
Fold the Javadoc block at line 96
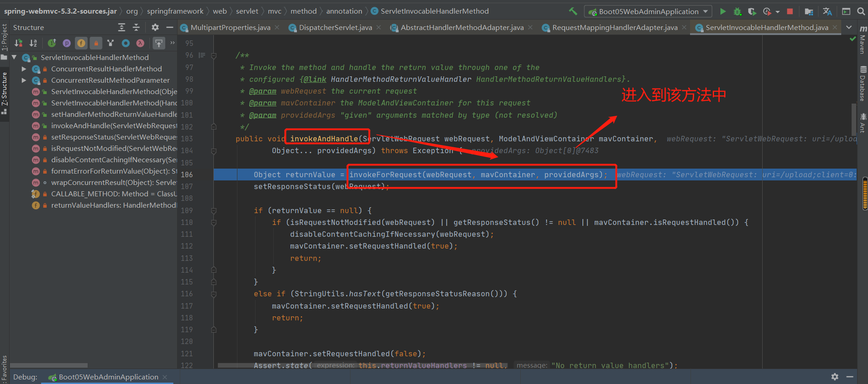pos(213,55)
